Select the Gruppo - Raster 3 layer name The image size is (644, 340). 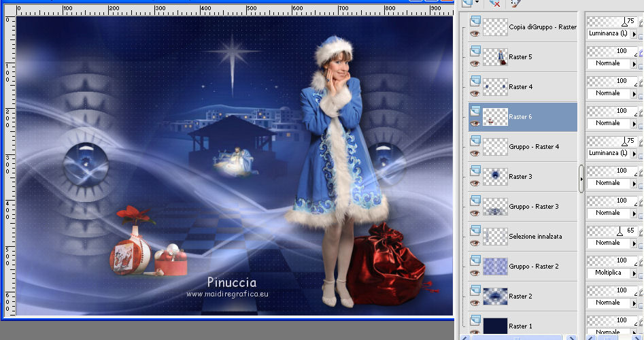click(x=534, y=207)
